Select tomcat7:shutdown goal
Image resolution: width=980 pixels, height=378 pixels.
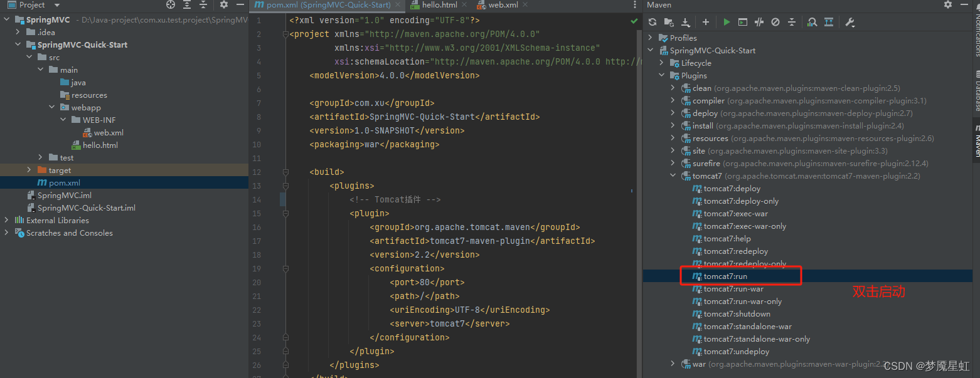pyautogui.click(x=732, y=313)
